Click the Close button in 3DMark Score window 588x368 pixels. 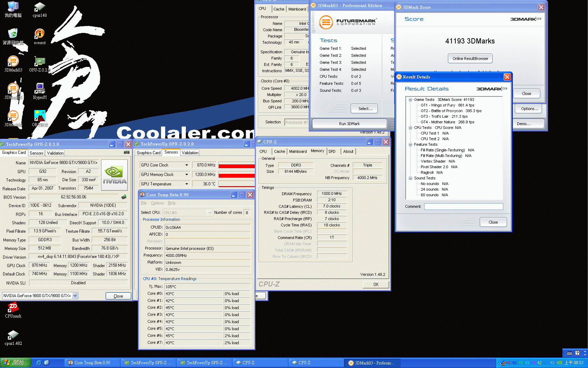(526, 94)
